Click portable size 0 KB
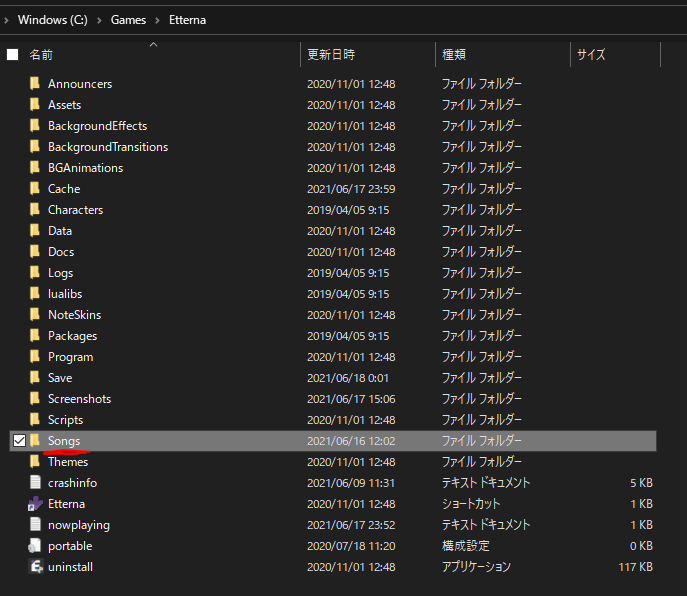This screenshot has height=596, width=687. pos(641,546)
